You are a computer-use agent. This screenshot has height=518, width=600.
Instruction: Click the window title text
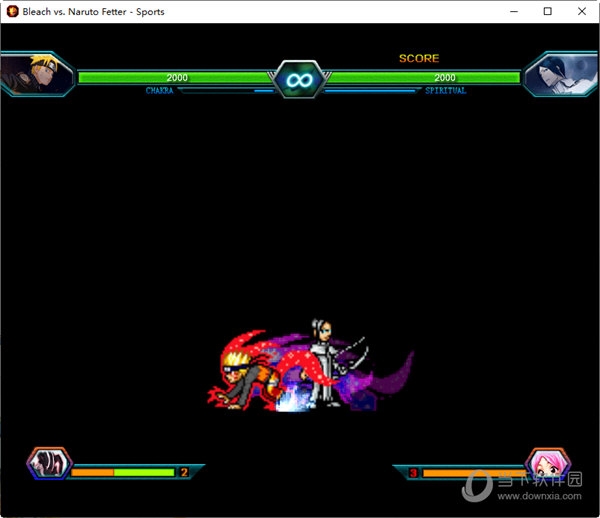click(x=93, y=12)
